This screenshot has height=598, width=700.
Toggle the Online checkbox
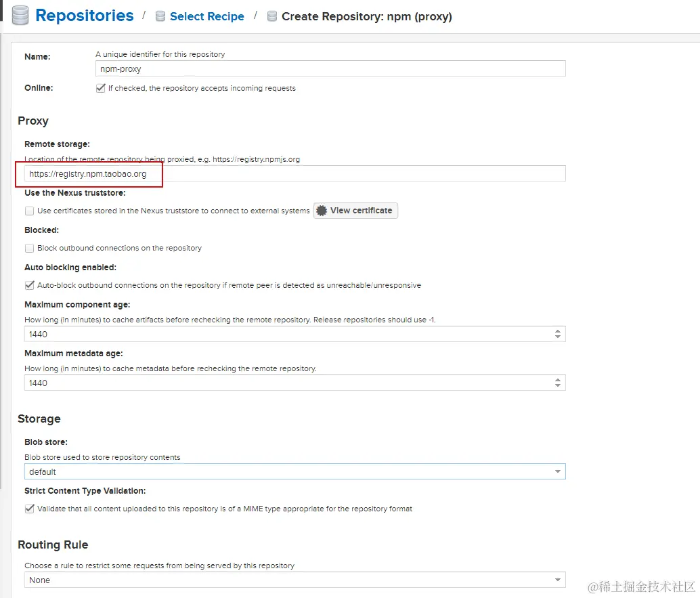(x=101, y=88)
